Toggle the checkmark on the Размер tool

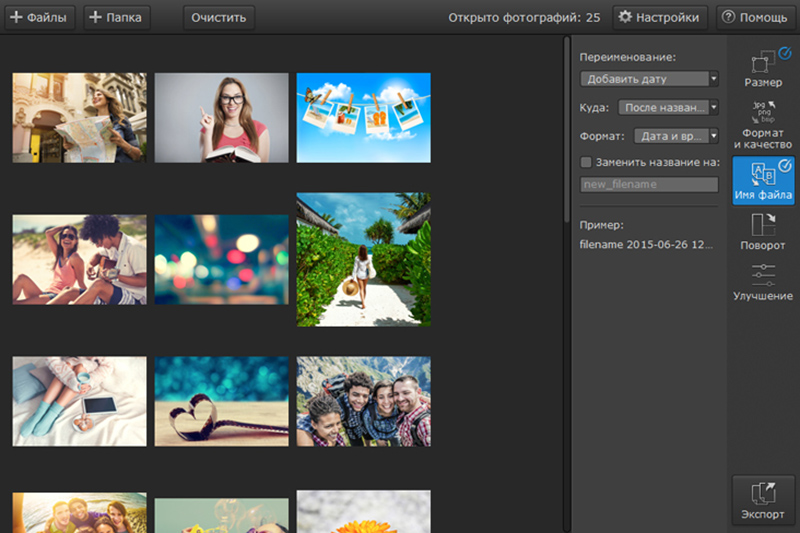coord(785,53)
